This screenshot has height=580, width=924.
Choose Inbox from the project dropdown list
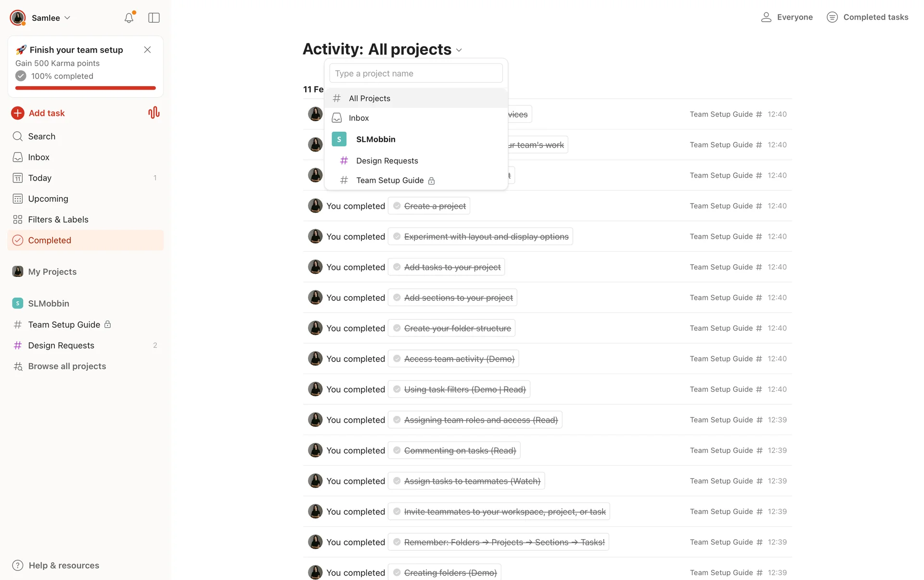click(x=359, y=118)
